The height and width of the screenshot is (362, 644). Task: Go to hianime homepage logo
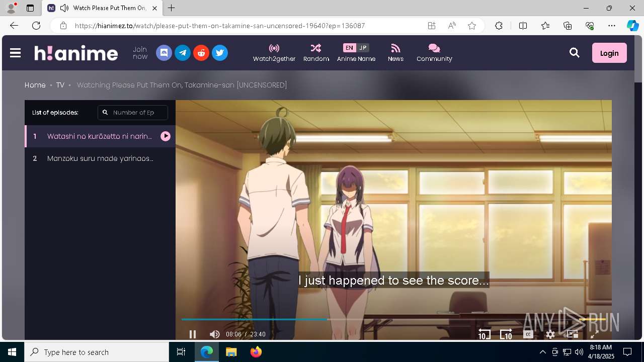[x=76, y=53]
